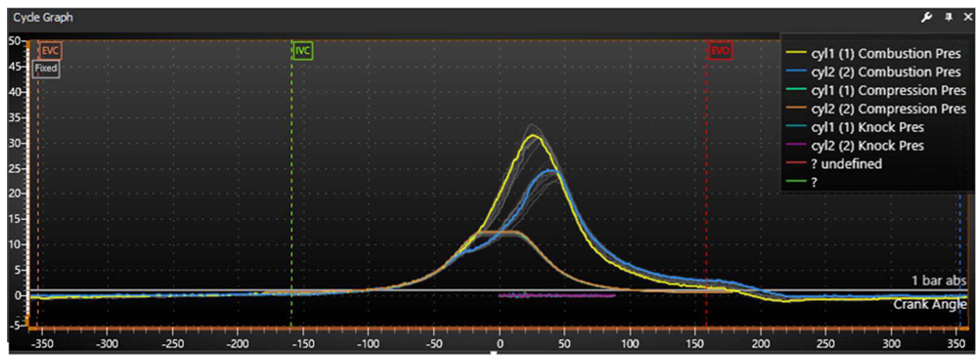Screen dimensions: 980x361
Task: Toggle cyl1 Combustion Pres legend entry
Action: tap(886, 54)
